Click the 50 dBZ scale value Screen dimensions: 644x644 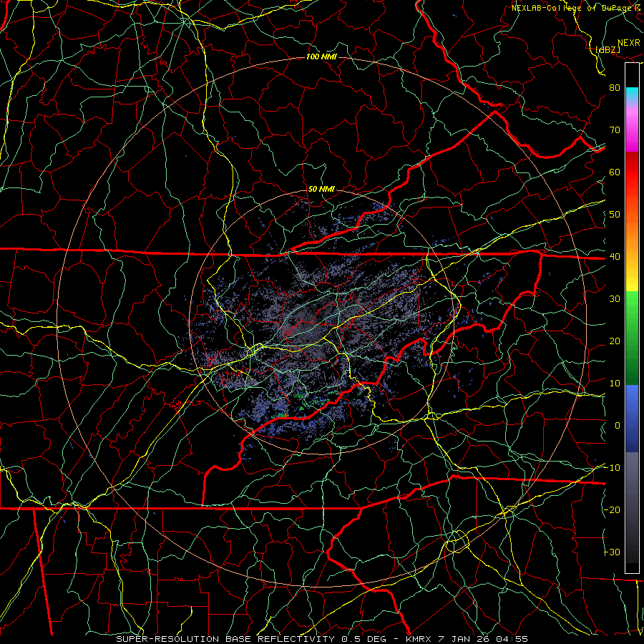tap(615, 215)
